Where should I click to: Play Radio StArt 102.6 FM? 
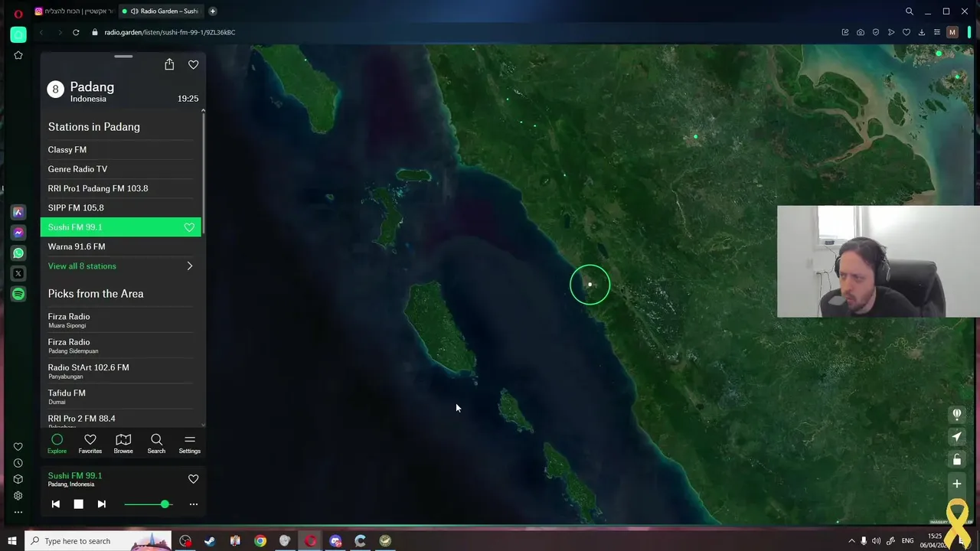click(121, 370)
